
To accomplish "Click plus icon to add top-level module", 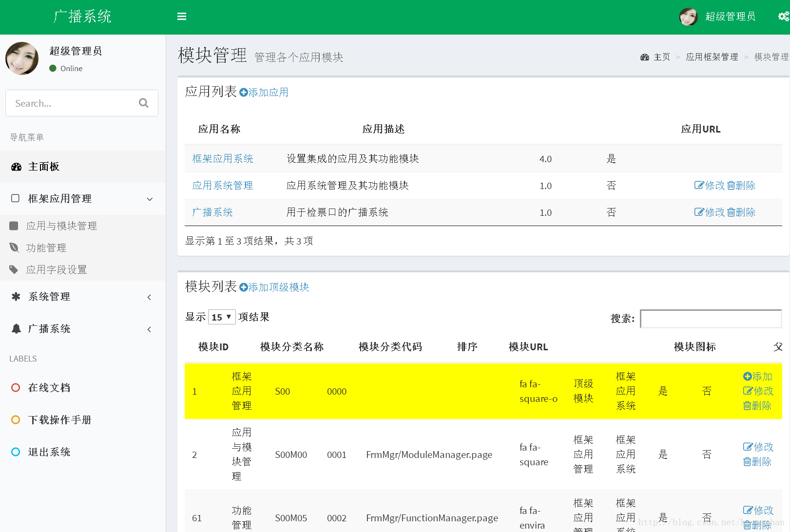I will (244, 287).
